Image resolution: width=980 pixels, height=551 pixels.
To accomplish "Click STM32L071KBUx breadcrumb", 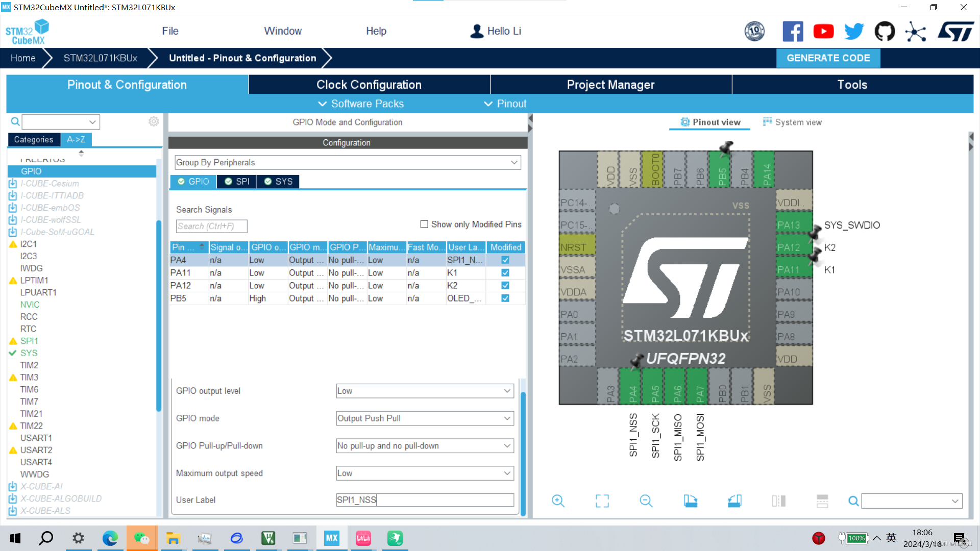I will (x=101, y=58).
